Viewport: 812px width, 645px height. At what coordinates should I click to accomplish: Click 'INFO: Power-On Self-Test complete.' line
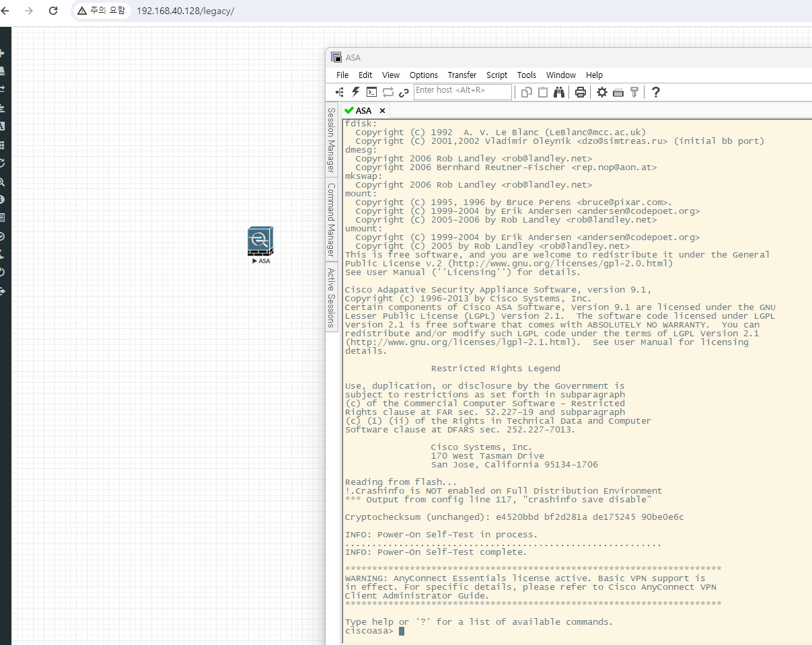coord(436,552)
